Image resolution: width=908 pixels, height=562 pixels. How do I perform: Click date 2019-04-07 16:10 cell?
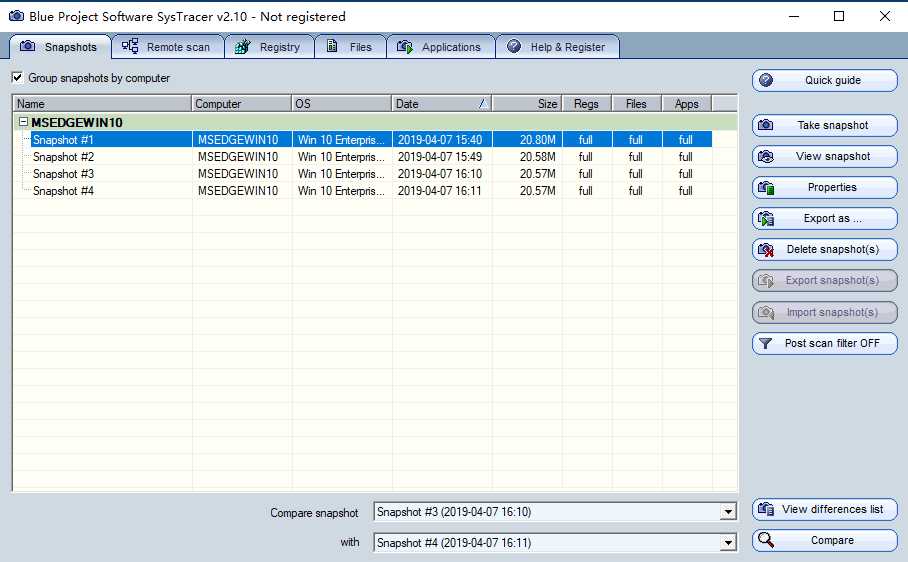pos(440,174)
